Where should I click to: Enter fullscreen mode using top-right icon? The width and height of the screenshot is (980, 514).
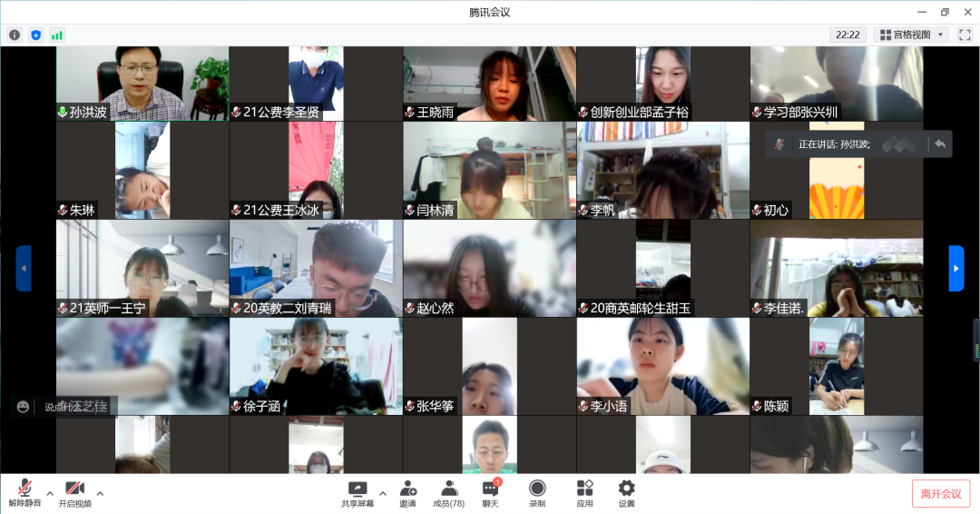pos(965,35)
